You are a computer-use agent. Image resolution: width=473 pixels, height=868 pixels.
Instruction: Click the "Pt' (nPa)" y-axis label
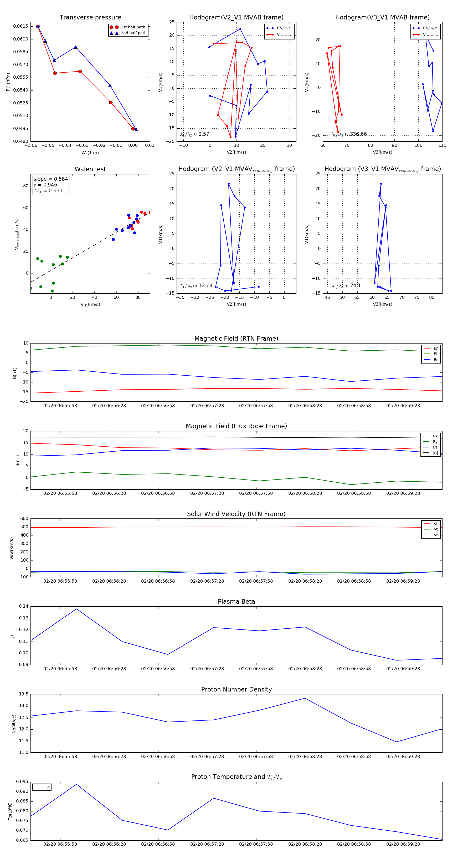[8, 82]
